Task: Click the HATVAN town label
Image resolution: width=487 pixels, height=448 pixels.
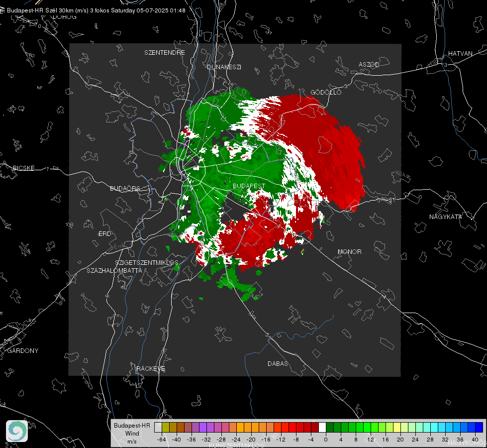Action: [460, 53]
